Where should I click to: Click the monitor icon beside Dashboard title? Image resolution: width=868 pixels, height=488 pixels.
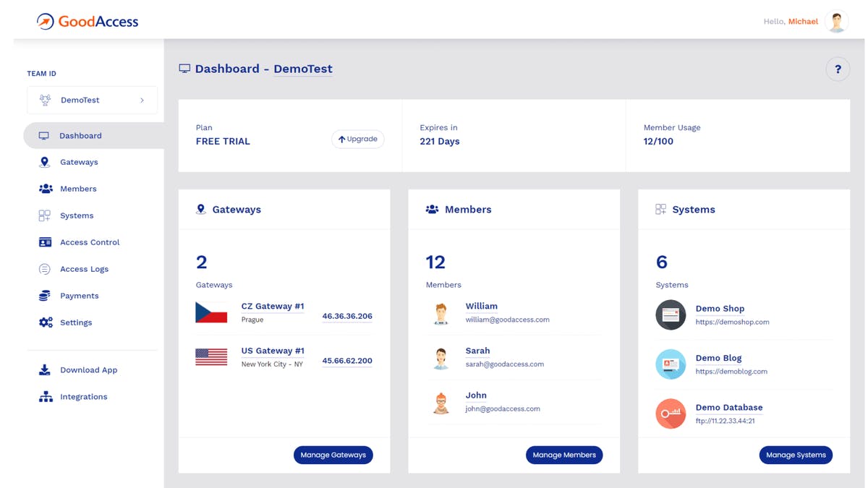point(184,69)
